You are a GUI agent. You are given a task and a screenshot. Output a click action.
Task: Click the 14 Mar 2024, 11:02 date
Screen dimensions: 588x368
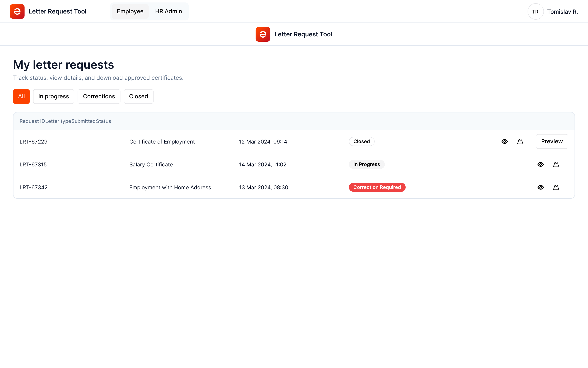[x=263, y=165]
